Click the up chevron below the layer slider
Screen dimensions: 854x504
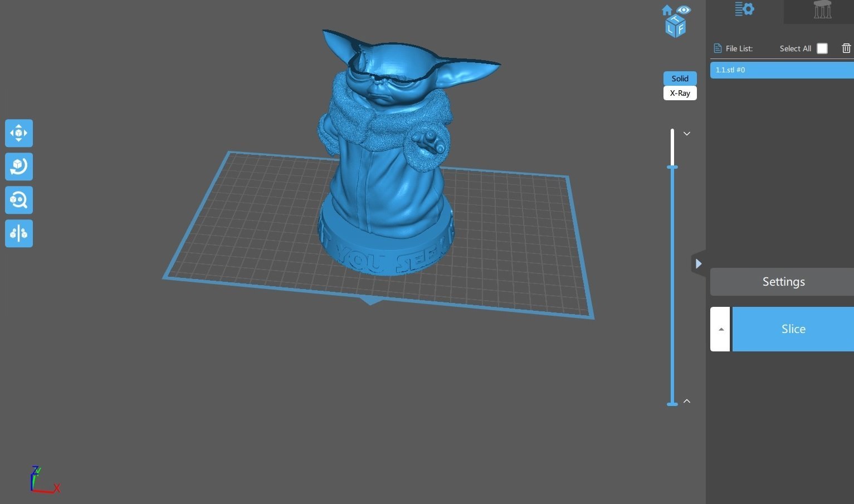[686, 400]
